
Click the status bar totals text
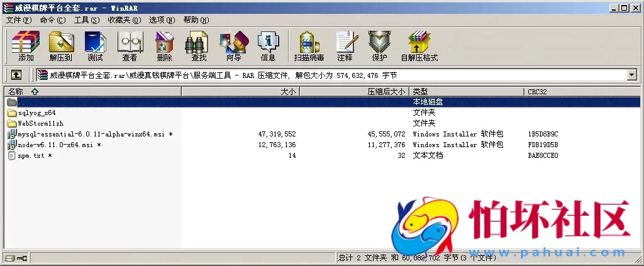(418, 258)
